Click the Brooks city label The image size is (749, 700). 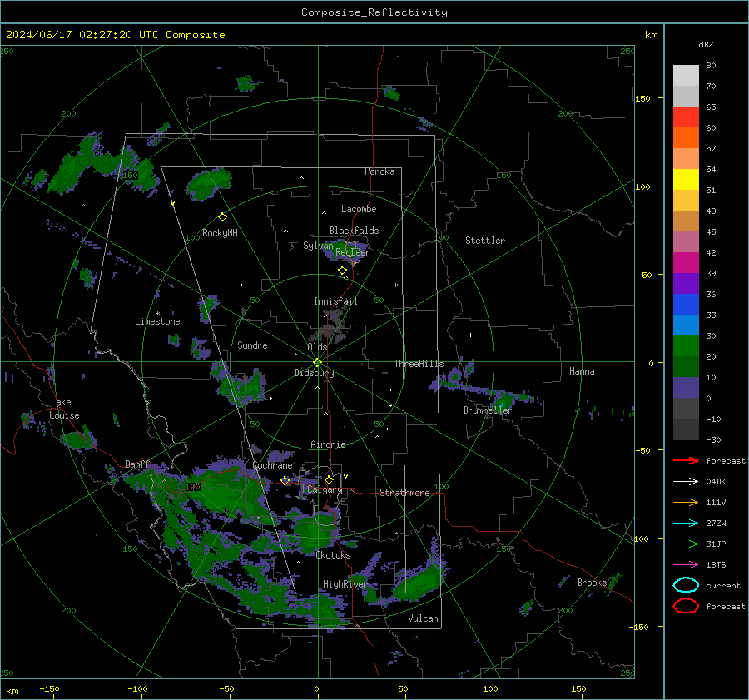pyautogui.click(x=592, y=583)
